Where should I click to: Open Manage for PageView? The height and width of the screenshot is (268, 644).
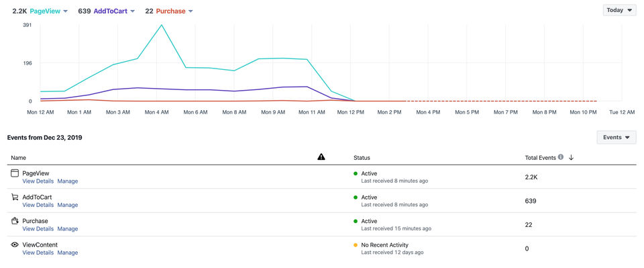[67, 181]
